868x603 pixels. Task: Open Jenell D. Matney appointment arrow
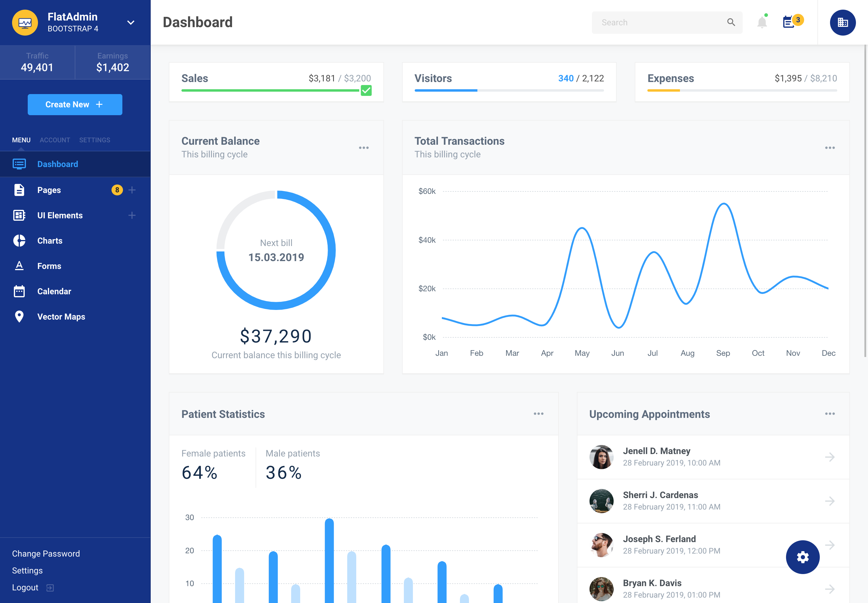829,457
